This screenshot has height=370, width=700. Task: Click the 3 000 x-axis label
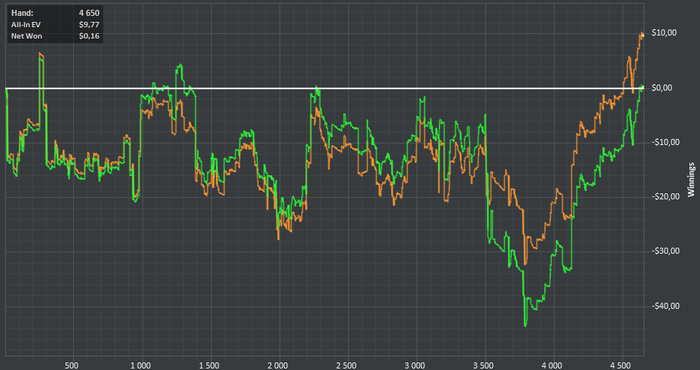point(415,365)
